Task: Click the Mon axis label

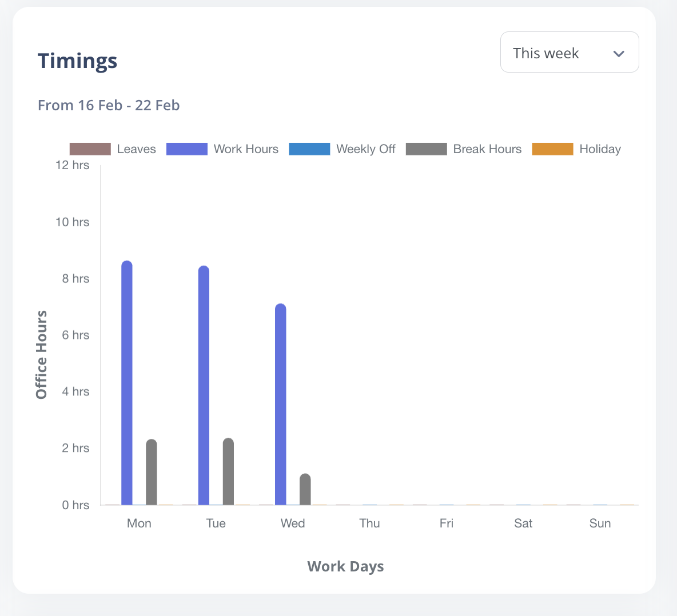Action: tap(139, 523)
